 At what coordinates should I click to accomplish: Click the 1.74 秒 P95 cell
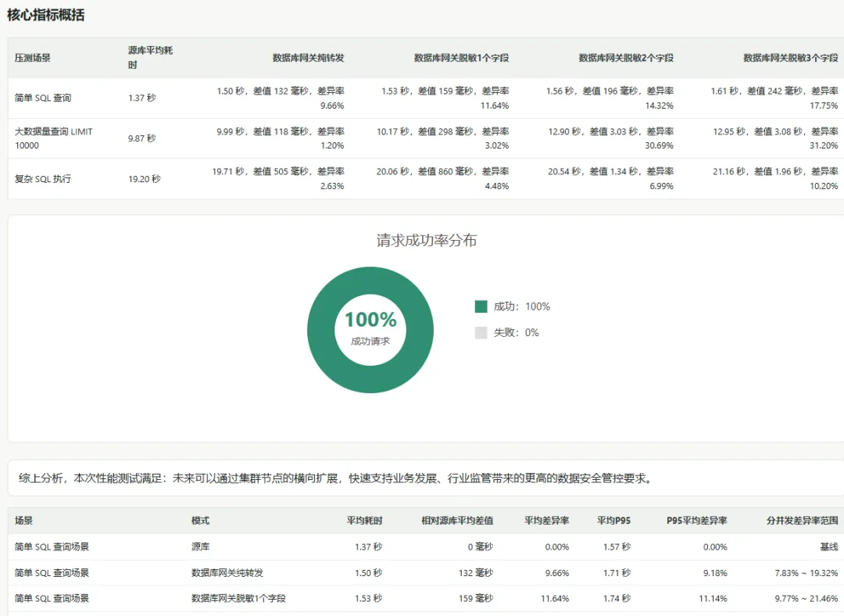tap(617, 598)
